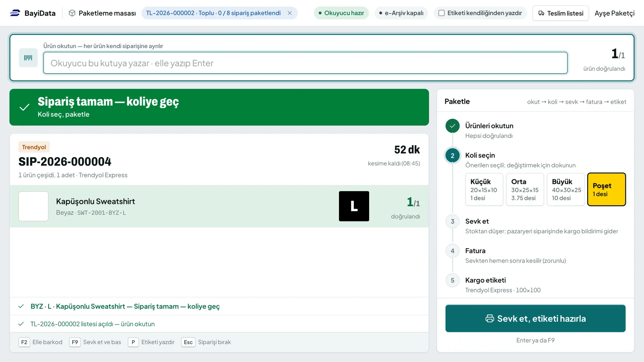Open the Ayşe Paketçi user menu
This screenshot has width=644, height=362.
[615, 13]
